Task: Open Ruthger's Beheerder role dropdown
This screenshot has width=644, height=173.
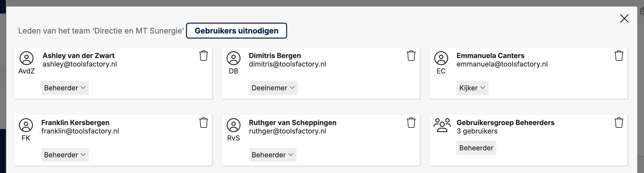Action: tap(272, 155)
